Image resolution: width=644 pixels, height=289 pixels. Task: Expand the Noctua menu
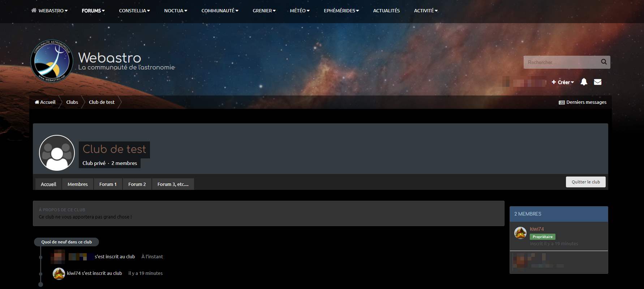(x=176, y=11)
